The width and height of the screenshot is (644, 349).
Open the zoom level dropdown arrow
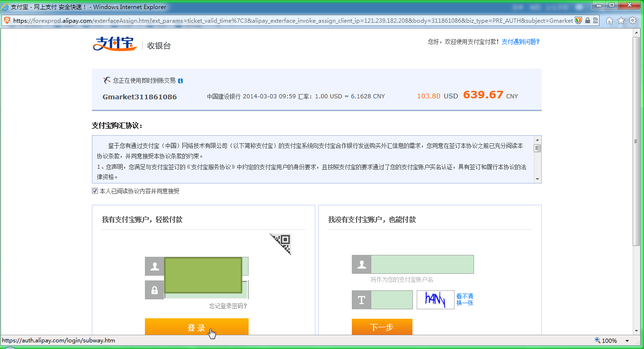point(627,341)
